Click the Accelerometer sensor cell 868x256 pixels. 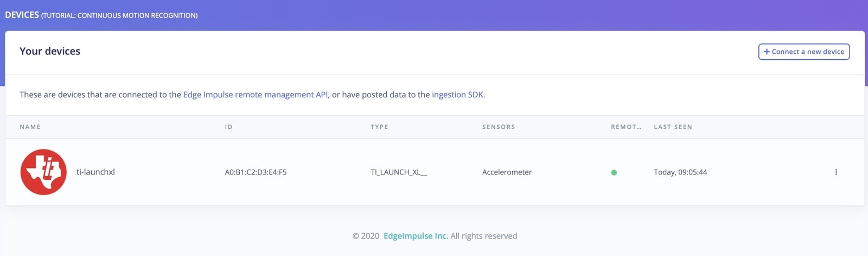[507, 172]
